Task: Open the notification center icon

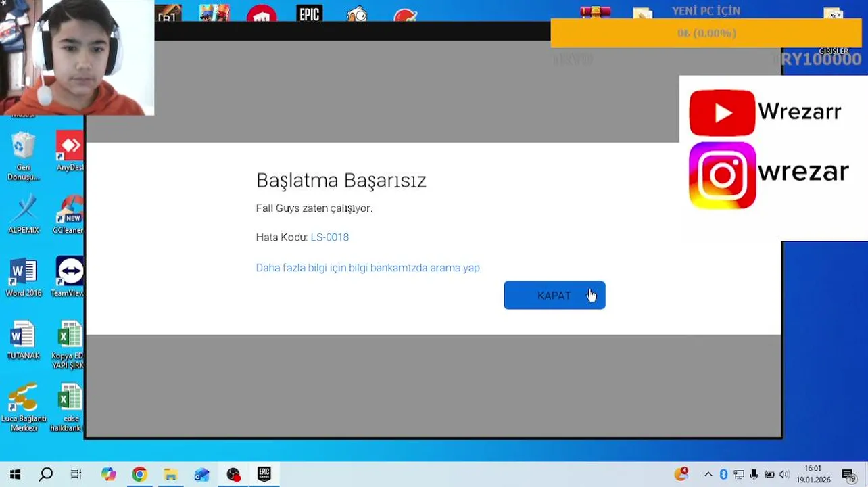Action: click(848, 475)
